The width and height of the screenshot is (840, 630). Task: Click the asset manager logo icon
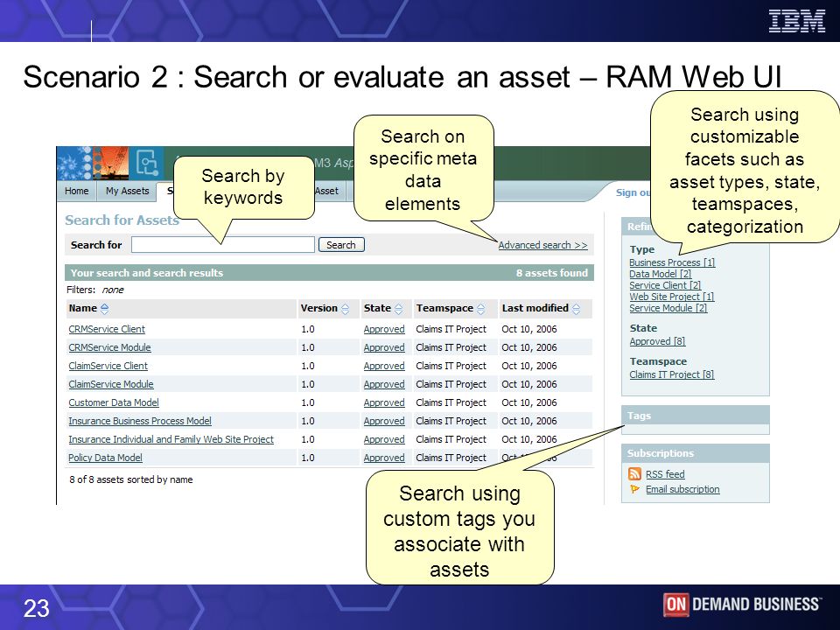[x=147, y=163]
